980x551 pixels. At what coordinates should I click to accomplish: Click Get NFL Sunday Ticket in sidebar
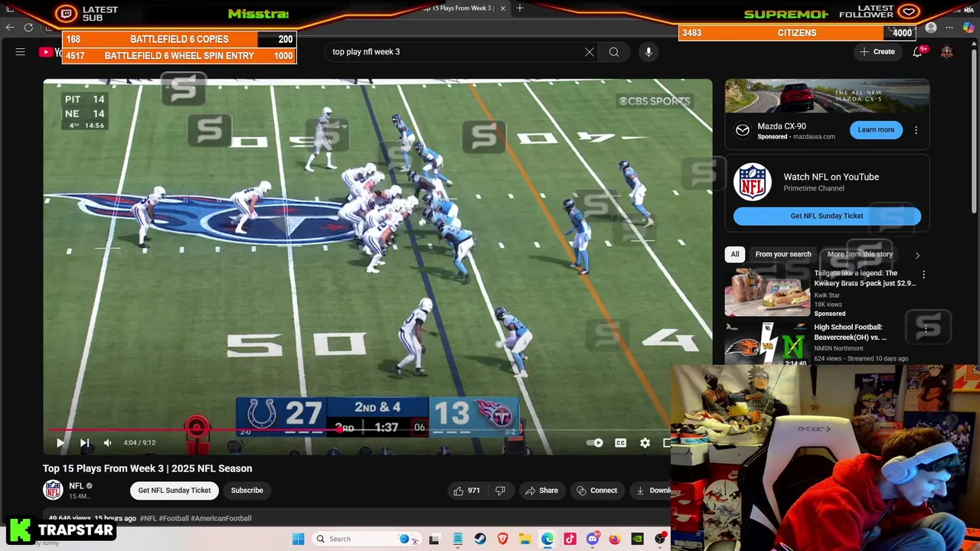point(827,216)
